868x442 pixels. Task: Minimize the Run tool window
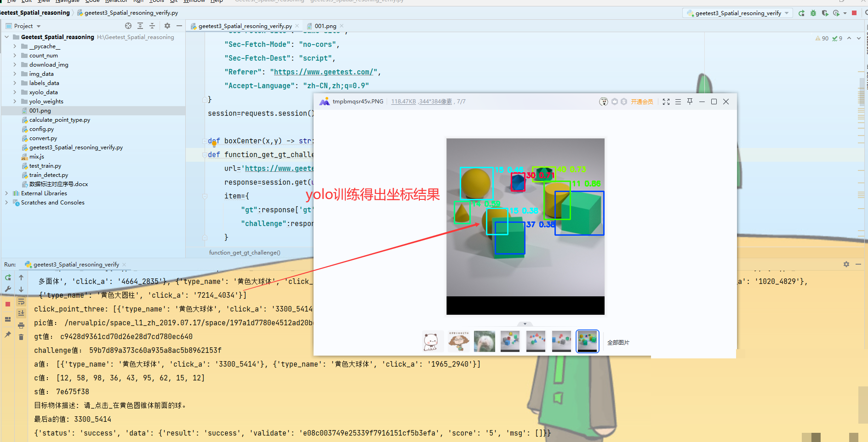[858, 264]
